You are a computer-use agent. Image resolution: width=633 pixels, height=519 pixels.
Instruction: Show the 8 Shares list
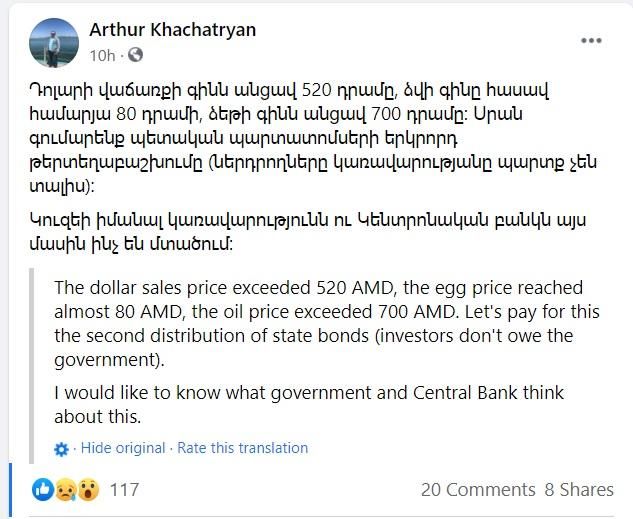[579, 489]
